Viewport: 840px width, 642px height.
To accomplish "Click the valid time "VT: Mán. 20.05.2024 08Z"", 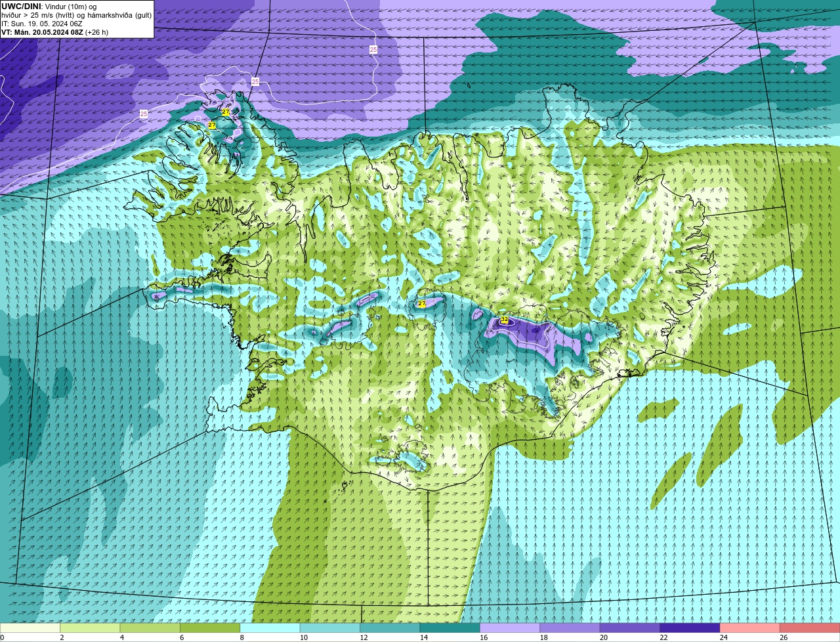I will tap(43, 32).
